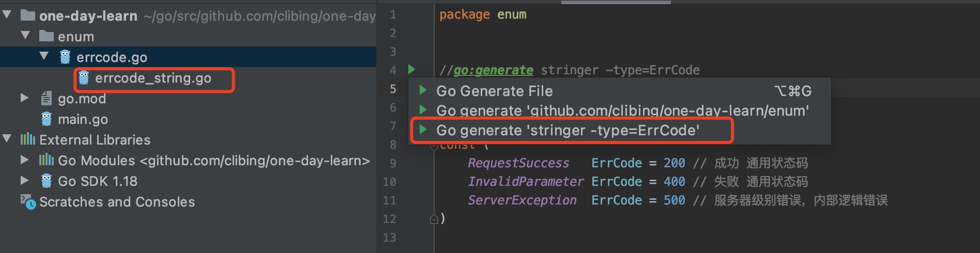
Task: Click the code fold marker on line 12
Action: coord(434,219)
